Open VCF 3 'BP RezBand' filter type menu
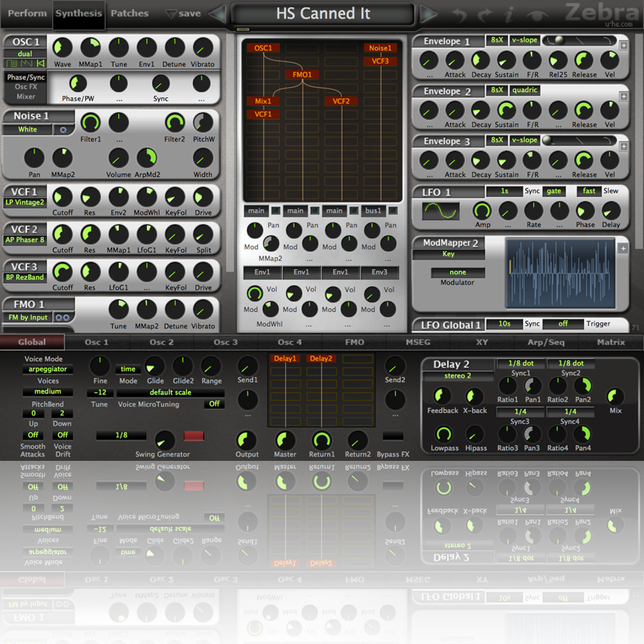644x644 pixels. coord(24,278)
